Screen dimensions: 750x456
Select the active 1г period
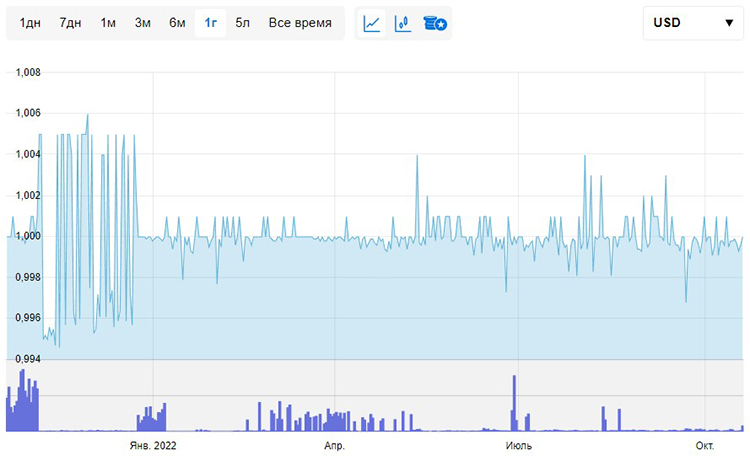(210, 23)
